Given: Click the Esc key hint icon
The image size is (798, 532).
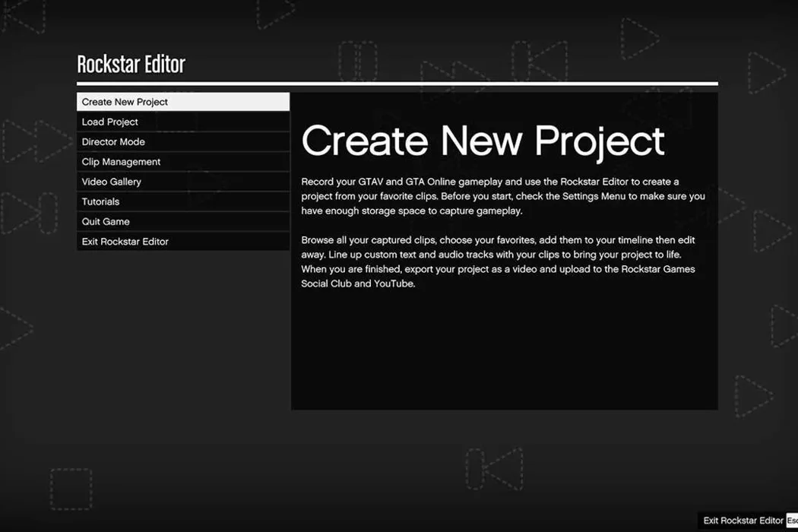Looking at the screenshot, I should pyautogui.click(x=791, y=521).
